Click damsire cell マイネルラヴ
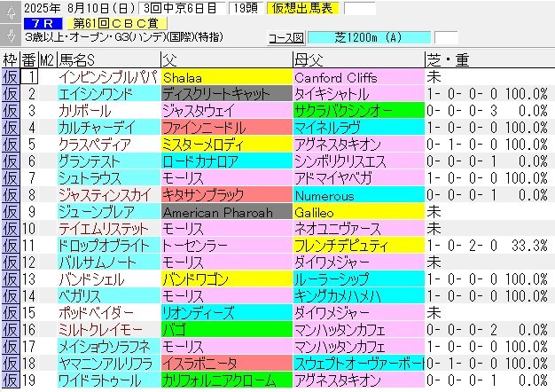 [358, 128]
